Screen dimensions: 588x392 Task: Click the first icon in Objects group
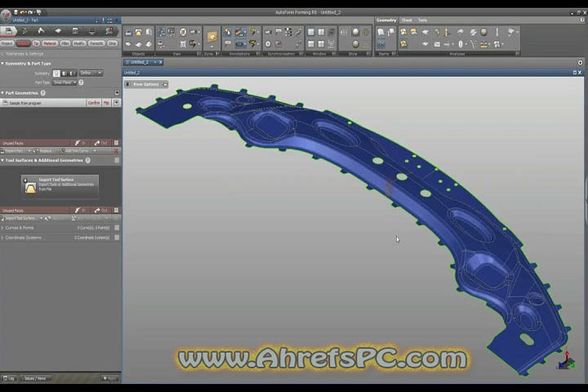[128, 33]
